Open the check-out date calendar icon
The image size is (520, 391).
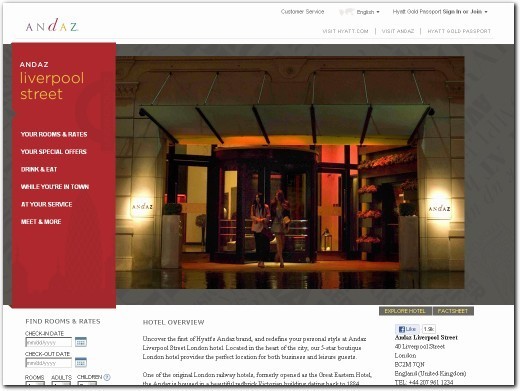pos(81,362)
